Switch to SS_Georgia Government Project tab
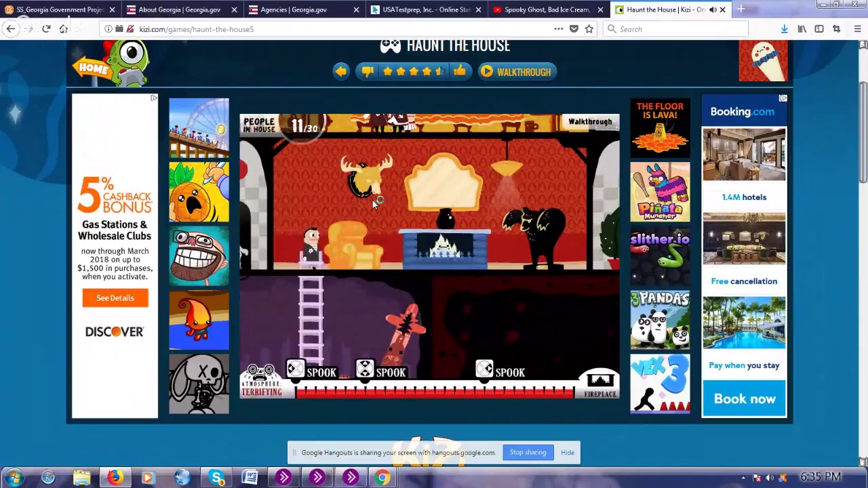 (x=60, y=9)
